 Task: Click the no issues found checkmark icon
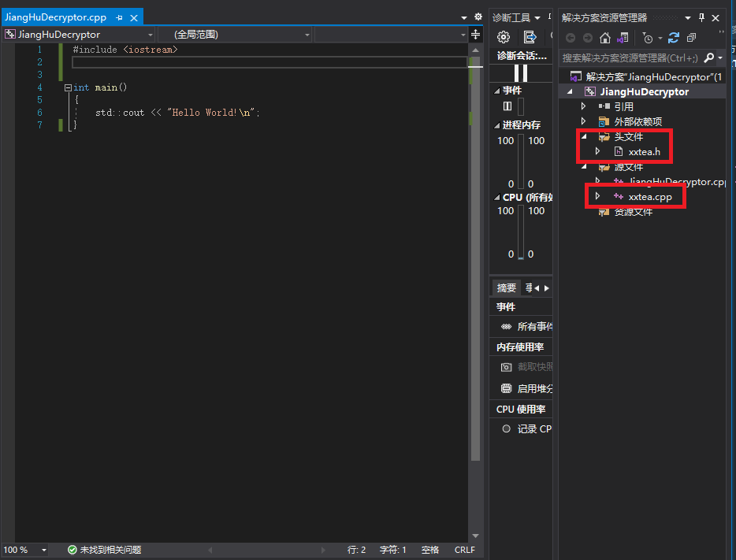click(72, 550)
